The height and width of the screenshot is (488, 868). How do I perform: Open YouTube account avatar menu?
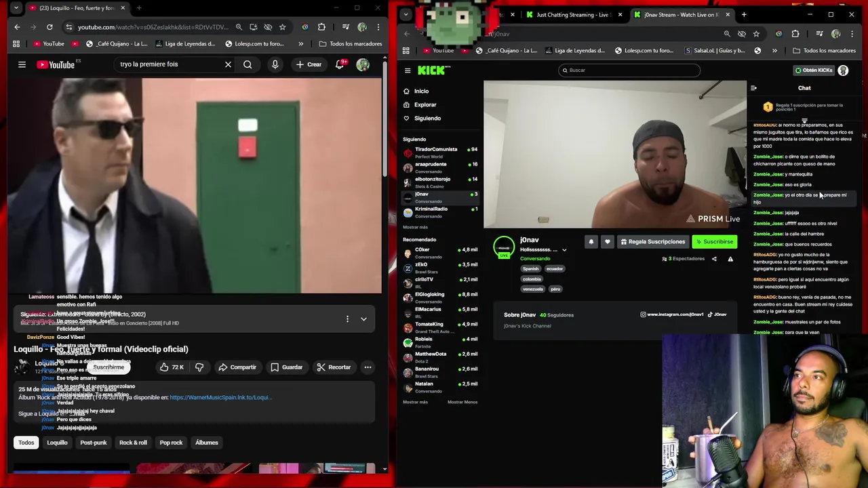(x=363, y=64)
